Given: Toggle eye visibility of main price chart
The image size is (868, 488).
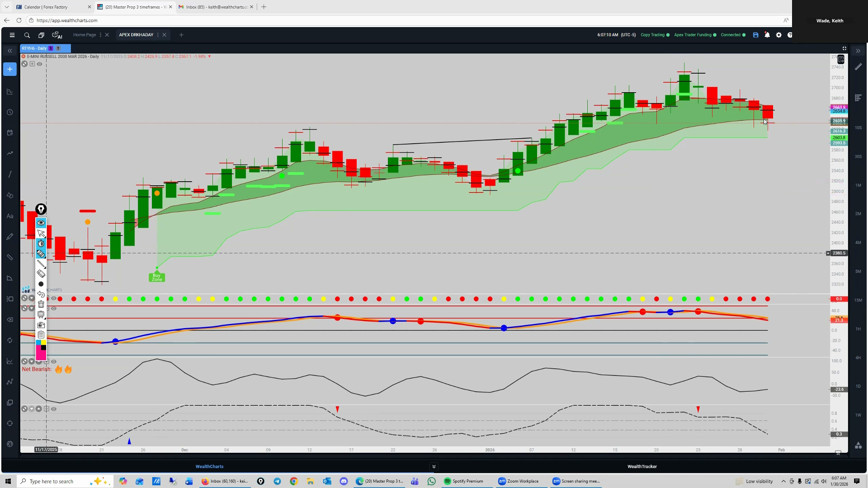Looking at the screenshot, I should click(40, 64).
